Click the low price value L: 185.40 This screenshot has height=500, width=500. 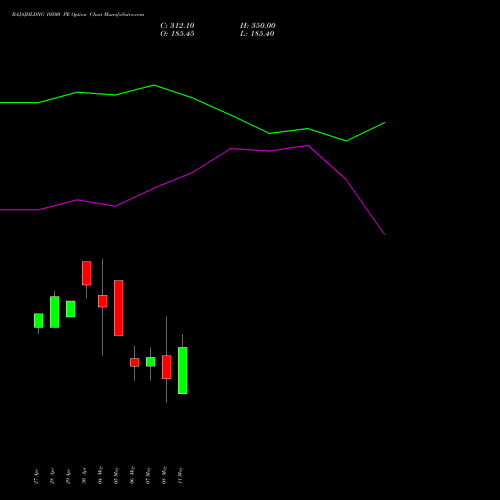click(257, 34)
